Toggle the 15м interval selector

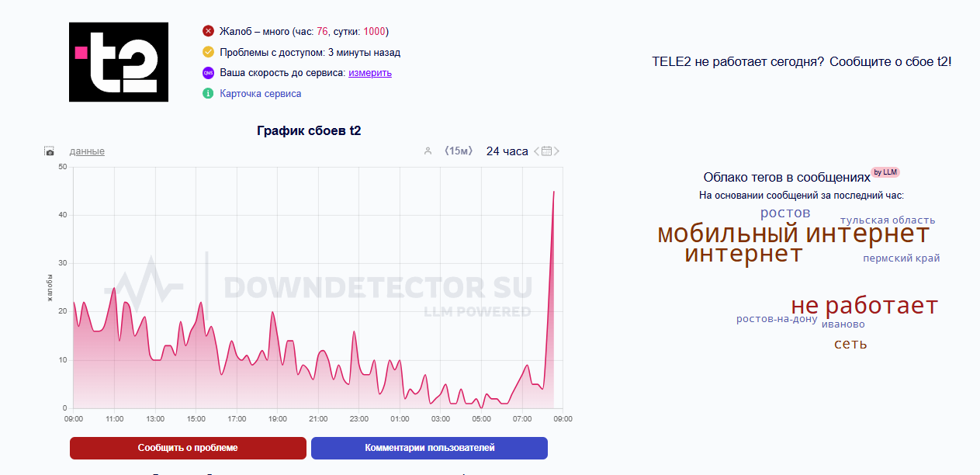(458, 151)
